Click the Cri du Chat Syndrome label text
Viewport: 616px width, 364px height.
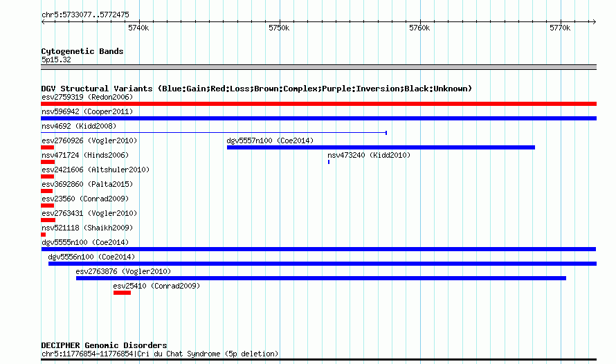[x=160, y=354]
